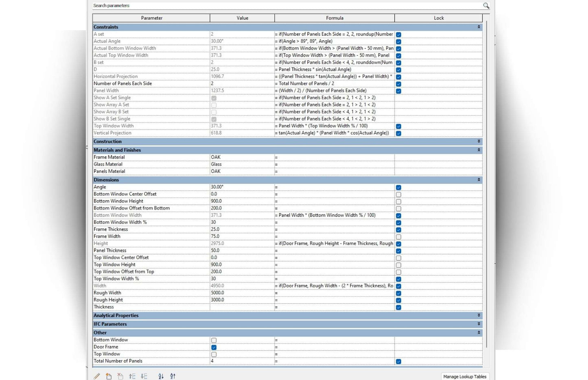Viewport: 588px width, 380px height.
Task: Collapse the Constraints group
Action: click(x=479, y=27)
